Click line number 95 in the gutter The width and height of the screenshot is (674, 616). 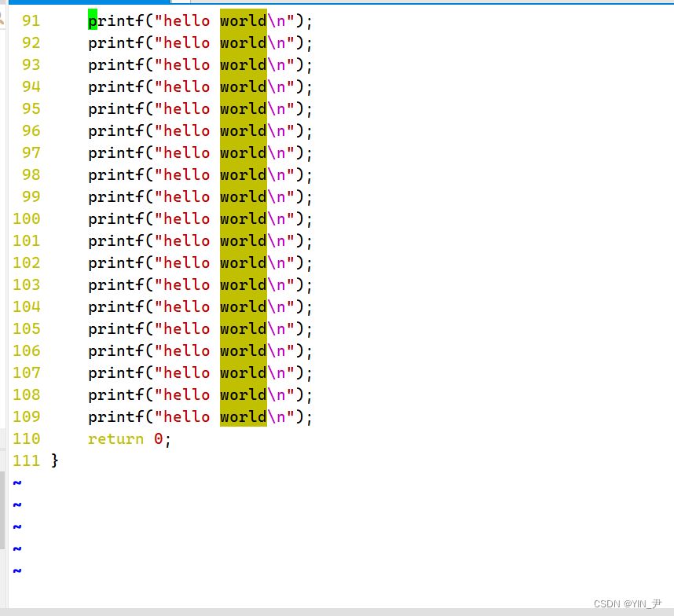pos(31,108)
